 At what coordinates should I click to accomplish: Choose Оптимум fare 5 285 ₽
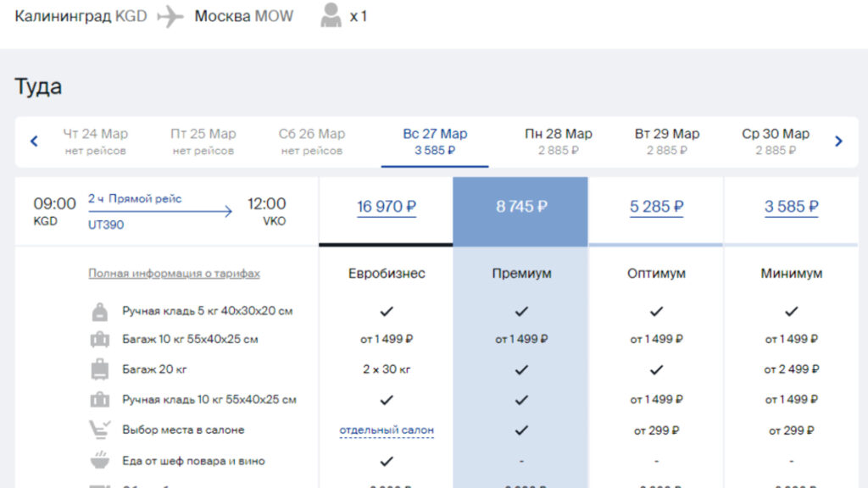(x=656, y=207)
